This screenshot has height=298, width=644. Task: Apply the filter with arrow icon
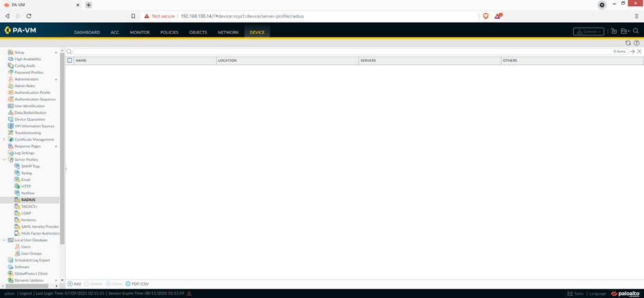point(632,52)
